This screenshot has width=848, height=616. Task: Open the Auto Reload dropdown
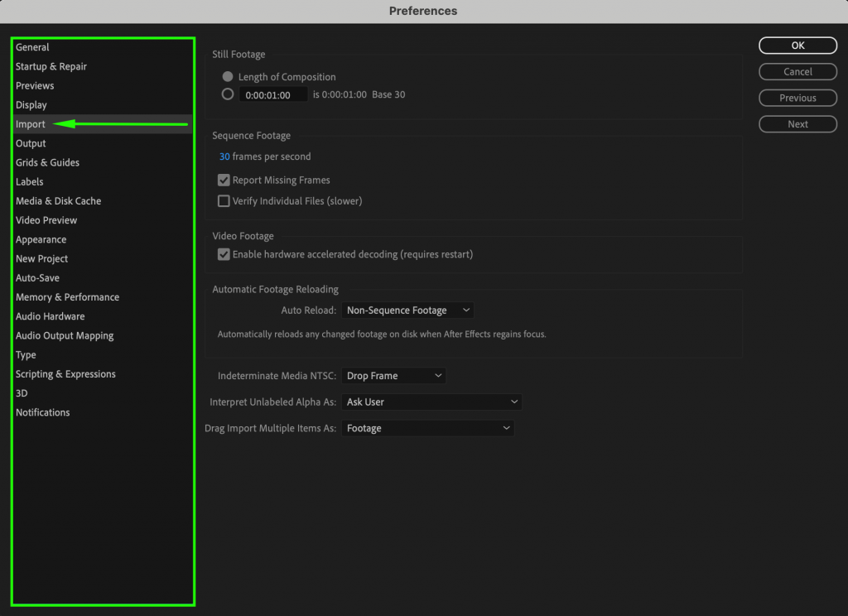click(x=407, y=310)
